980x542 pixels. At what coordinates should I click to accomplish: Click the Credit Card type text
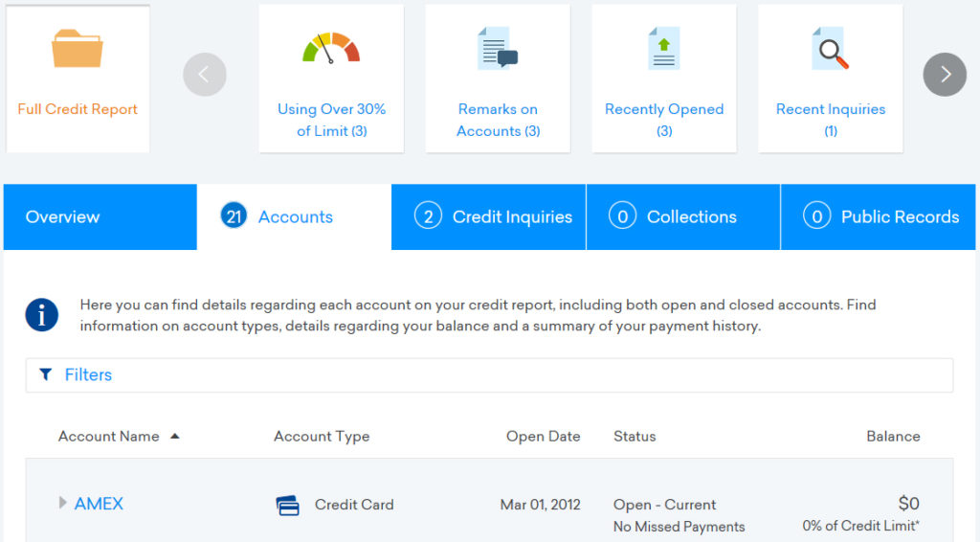(x=354, y=505)
